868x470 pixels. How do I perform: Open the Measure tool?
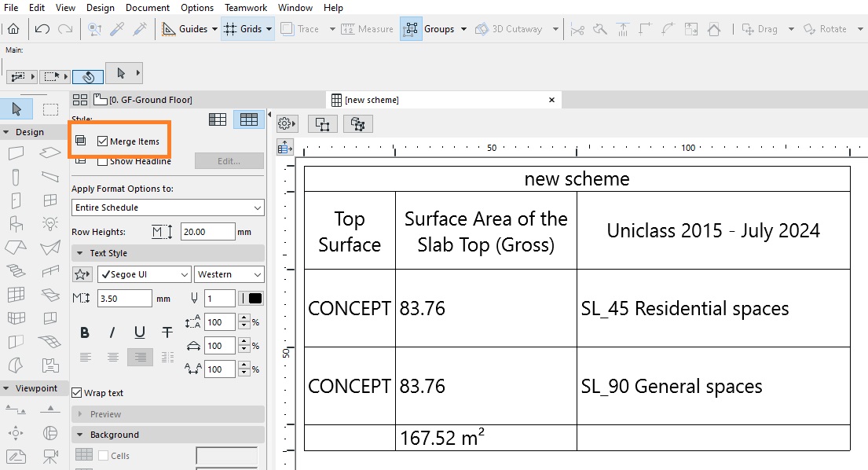(x=366, y=28)
